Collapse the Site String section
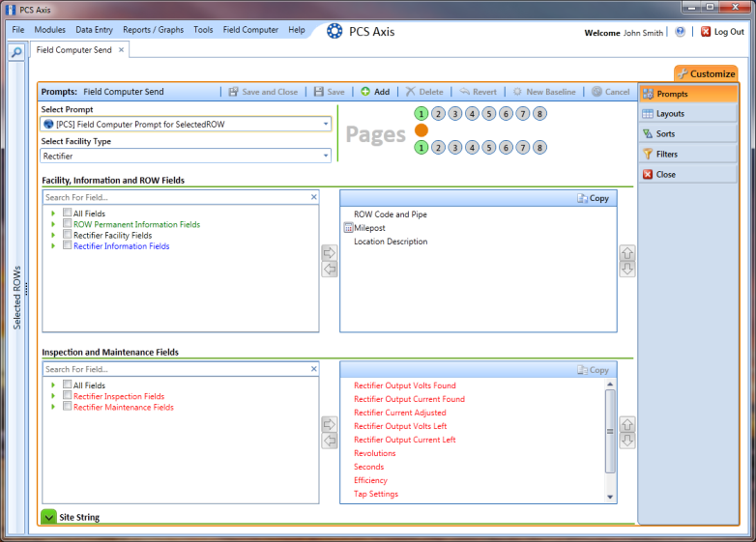Image resolution: width=756 pixels, height=542 pixels. (48, 517)
